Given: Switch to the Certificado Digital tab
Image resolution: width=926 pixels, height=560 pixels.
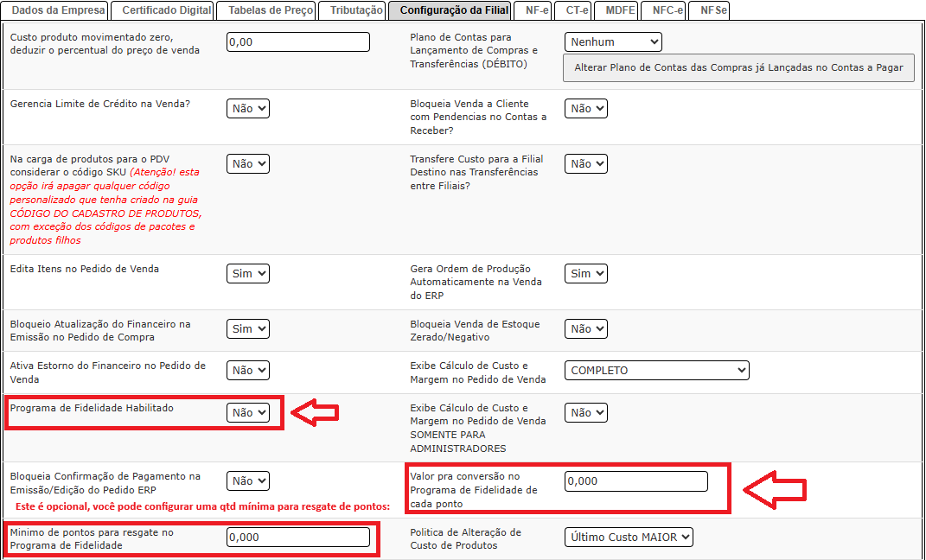Looking at the screenshot, I should (x=166, y=10).
